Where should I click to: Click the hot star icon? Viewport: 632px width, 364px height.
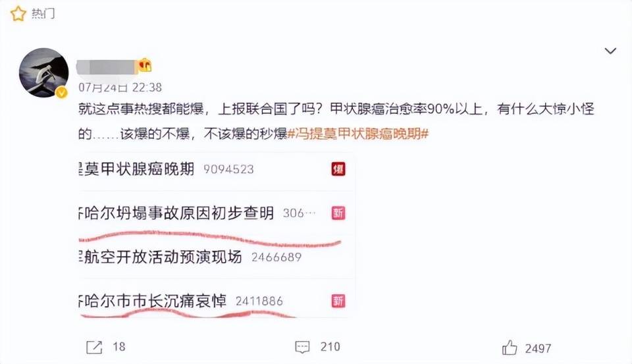pyautogui.click(x=18, y=14)
